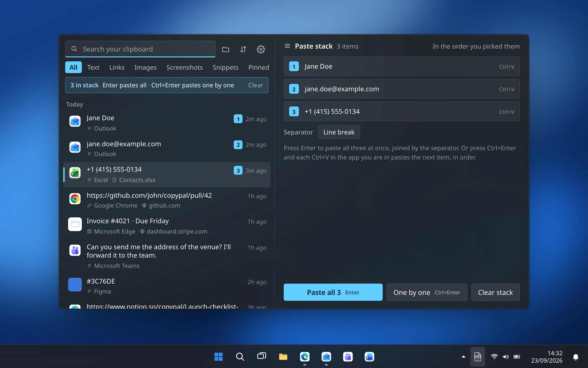
Task: Select +1 (415) 555-0134 in paste stack
Action: tap(402, 111)
